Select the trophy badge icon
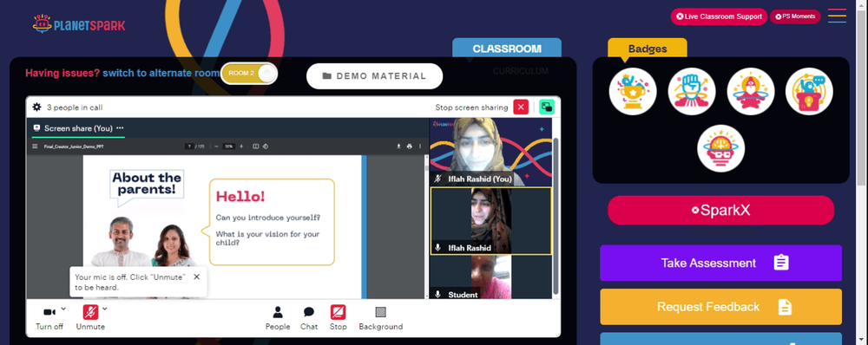Screen dimensions: 868x345 click(x=633, y=92)
